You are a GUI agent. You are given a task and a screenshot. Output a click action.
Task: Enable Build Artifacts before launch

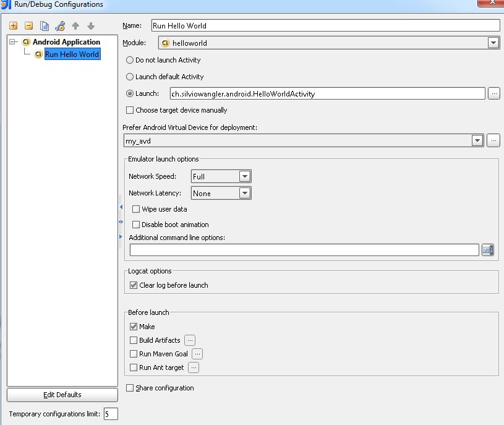pos(134,340)
